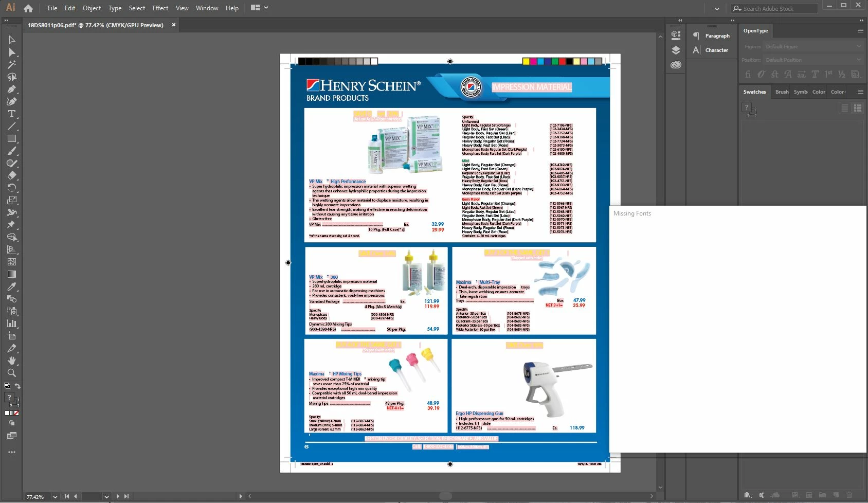
Task: Open the Arrange Documents dropdown
Action: pyautogui.click(x=259, y=8)
